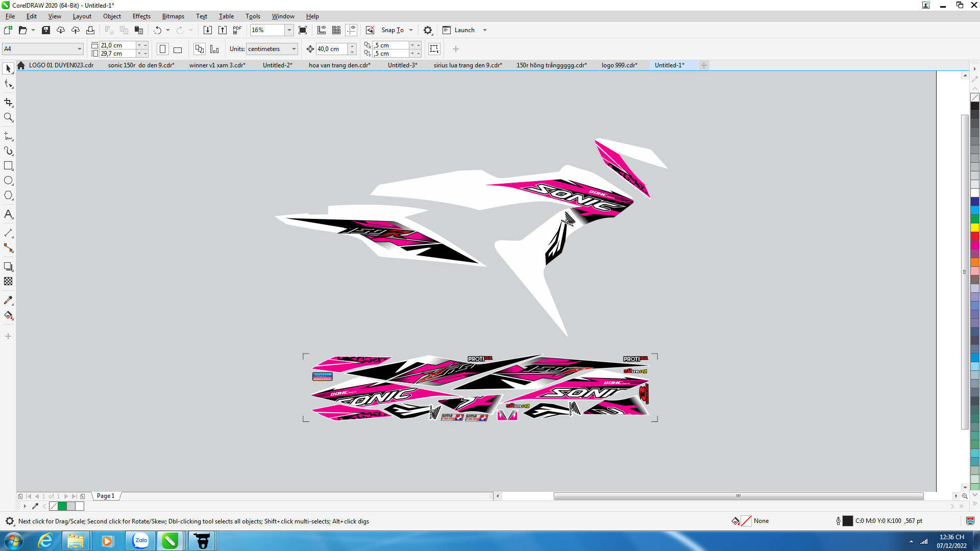Screen dimensions: 980x551
Task: Switch to winner v1 xam 3.cdr tab
Action: coord(217,65)
